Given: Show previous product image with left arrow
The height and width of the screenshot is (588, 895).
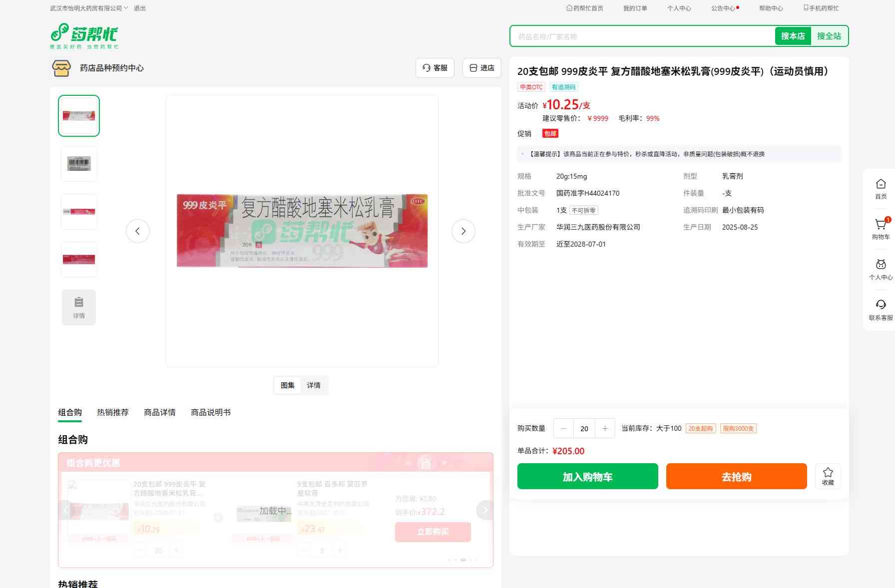Looking at the screenshot, I should pyautogui.click(x=138, y=231).
